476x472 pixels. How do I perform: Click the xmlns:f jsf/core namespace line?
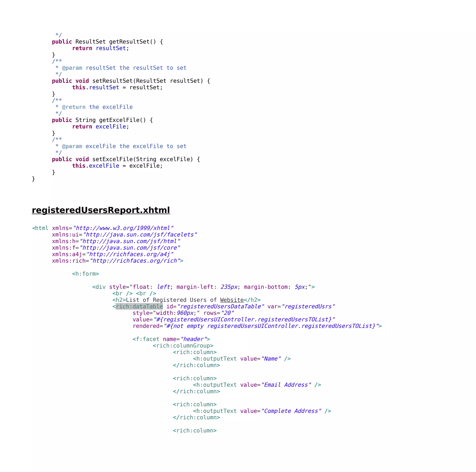[116, 248]
